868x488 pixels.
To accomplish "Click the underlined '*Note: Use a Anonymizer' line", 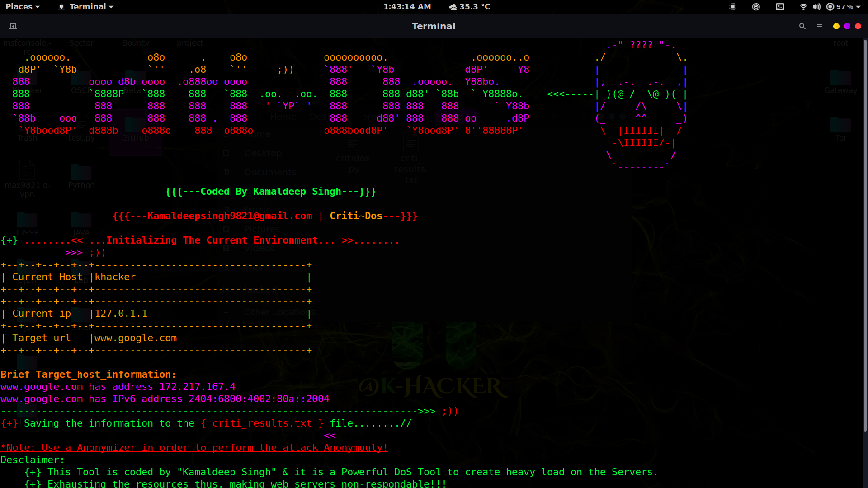I will click(x=194, y=448).
